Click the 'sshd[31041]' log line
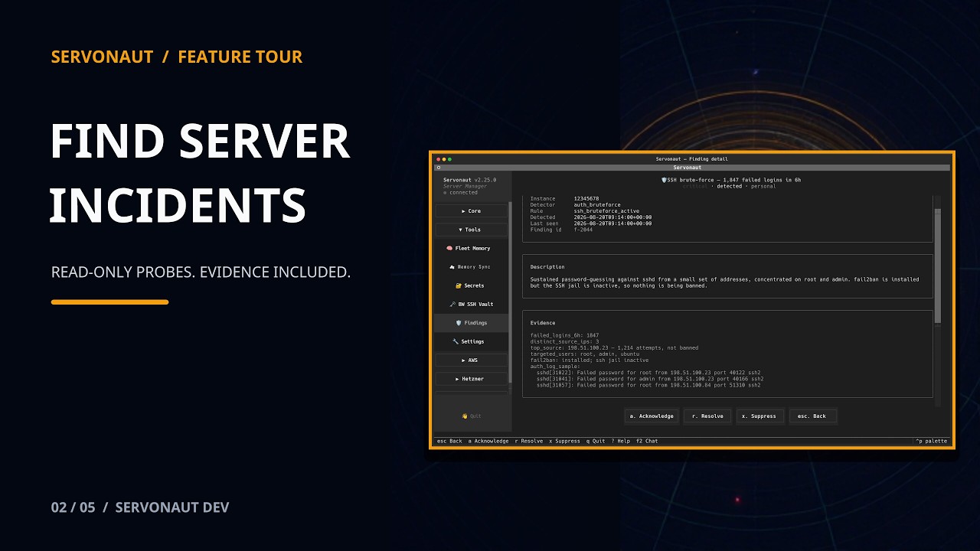Image resolution: width=980 pixels, height=551 pixels. 650,379
